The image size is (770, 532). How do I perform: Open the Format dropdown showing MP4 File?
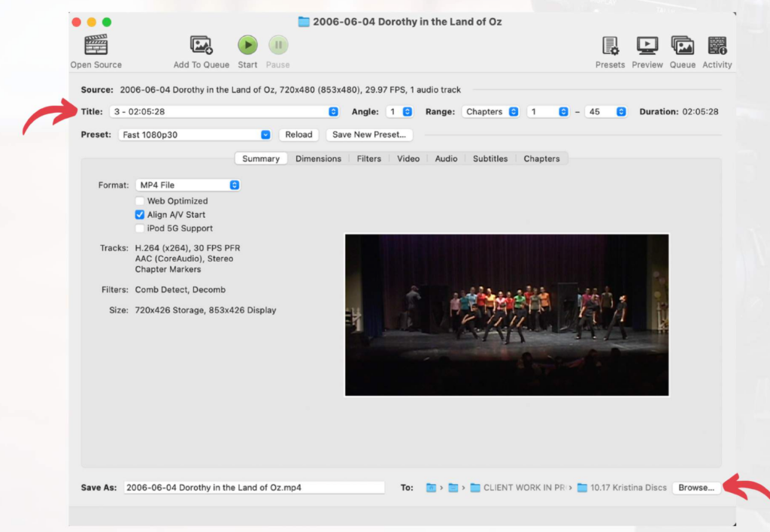(x=235, y=184)
